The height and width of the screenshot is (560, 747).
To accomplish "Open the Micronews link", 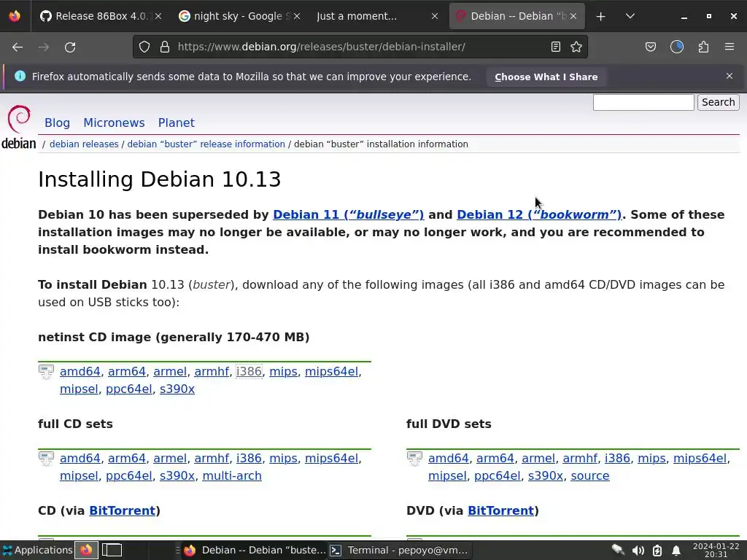I will pos(114,122).
